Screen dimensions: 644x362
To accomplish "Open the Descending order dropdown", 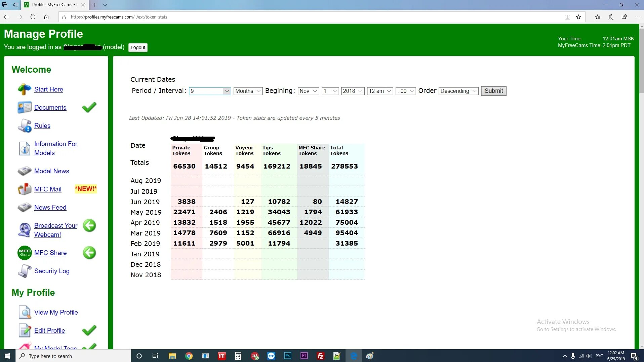I will [458, 91].
